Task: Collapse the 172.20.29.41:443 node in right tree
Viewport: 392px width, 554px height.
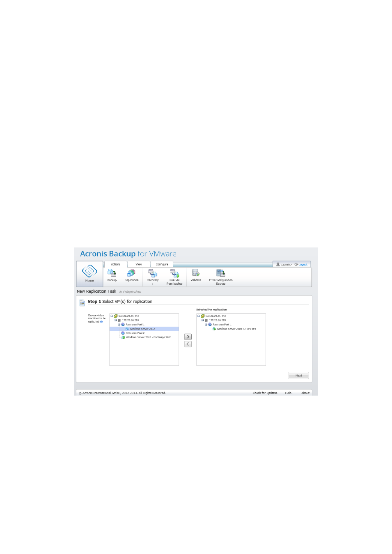Action: pyautogui.click(x=198, y=316)
